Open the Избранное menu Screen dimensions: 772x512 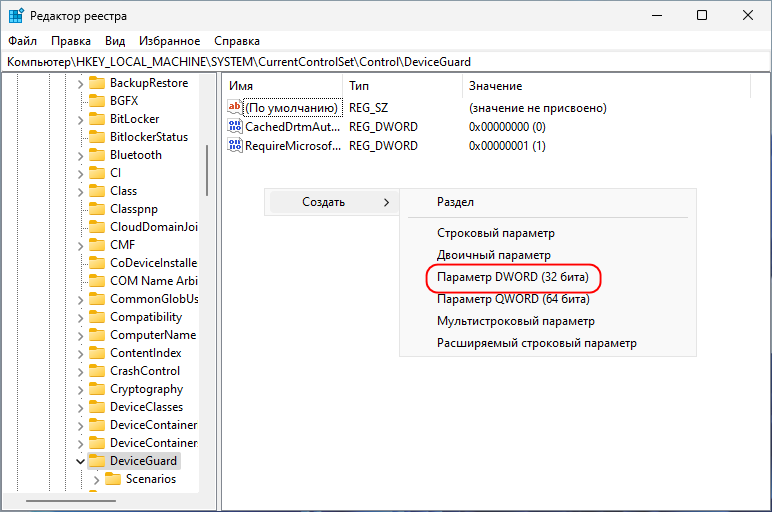pyautogui.click(x=171, y=41)
